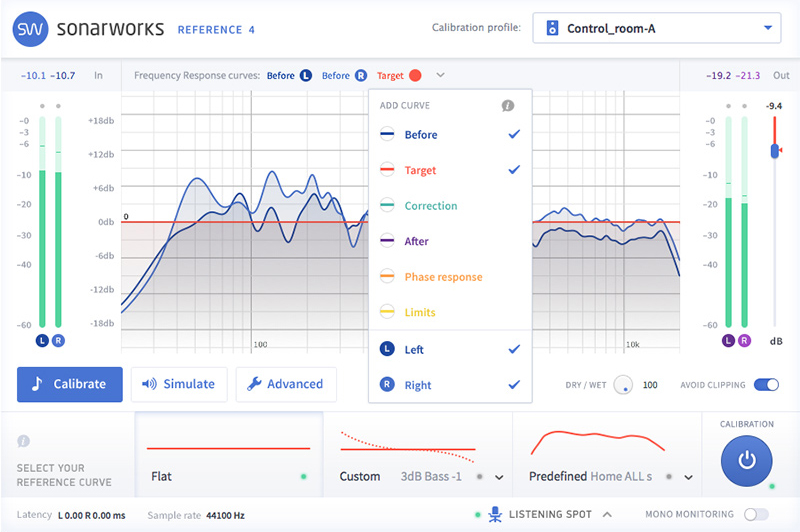Open the Calibration profile dropdown arrow

(767, 28)
